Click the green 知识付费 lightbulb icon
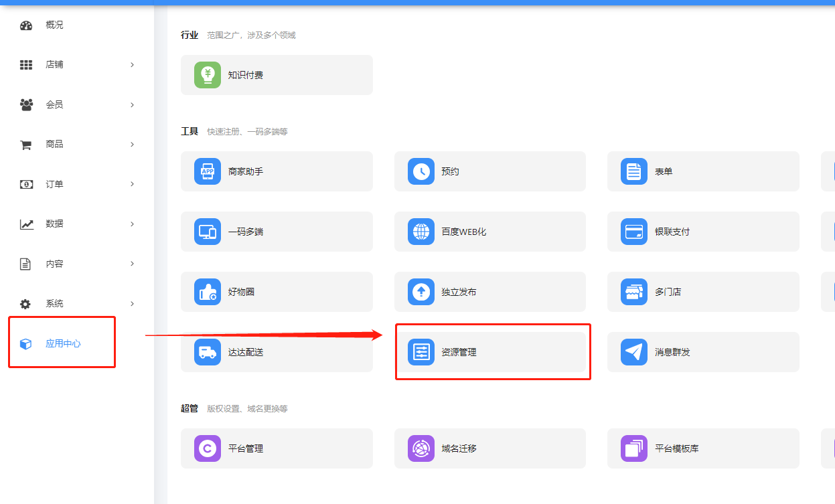 [x=208, y=75]
